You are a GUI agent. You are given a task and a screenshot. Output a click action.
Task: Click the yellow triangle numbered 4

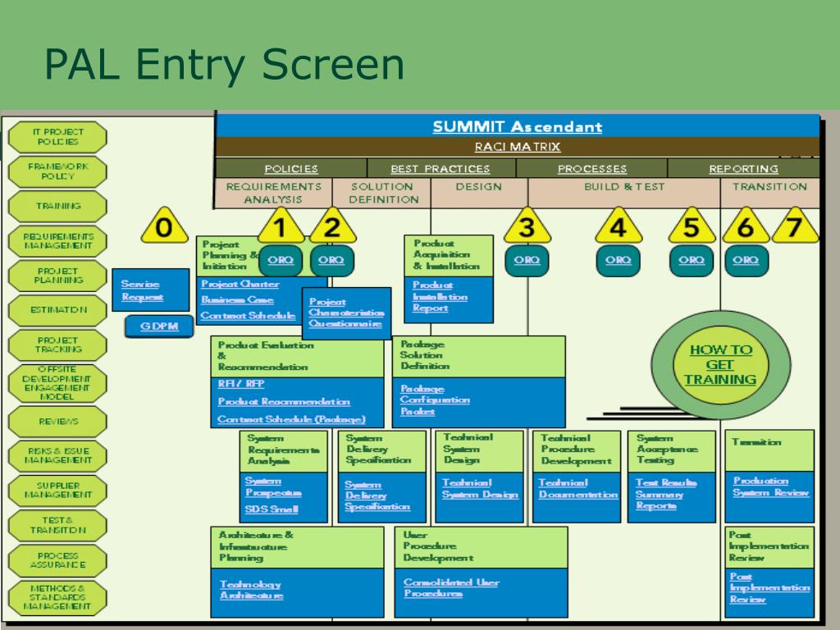tap(619, 226)
